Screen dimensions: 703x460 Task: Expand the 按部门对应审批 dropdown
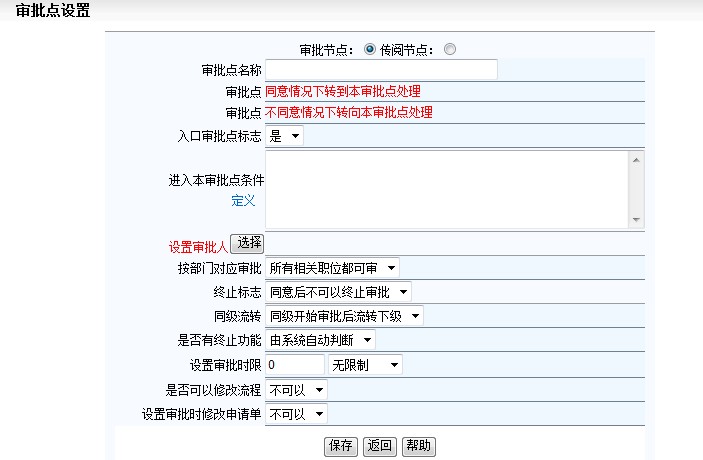pos(332,268)
